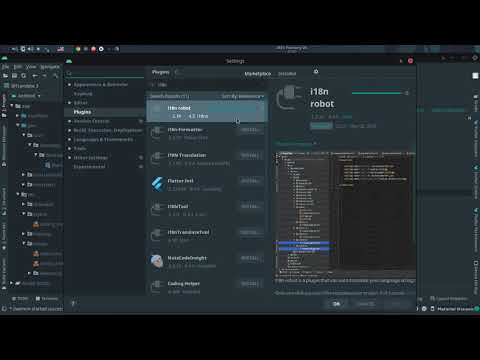Click the Other Settings project-level marker icon

tap(141, 157)
